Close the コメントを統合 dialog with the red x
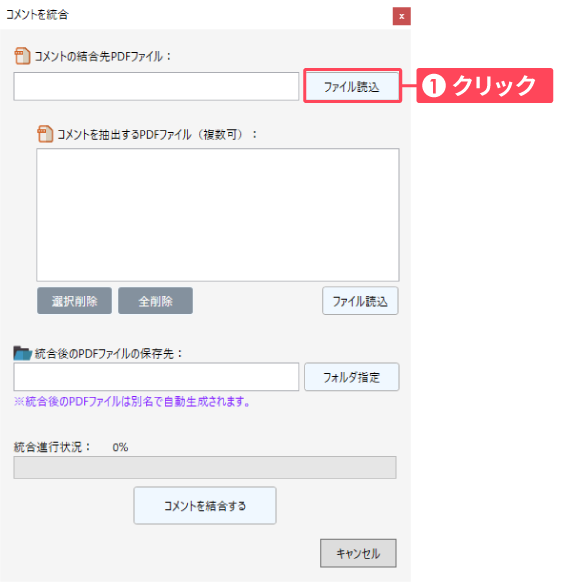This screenshot has width=579, height=583. pos(402,16)
